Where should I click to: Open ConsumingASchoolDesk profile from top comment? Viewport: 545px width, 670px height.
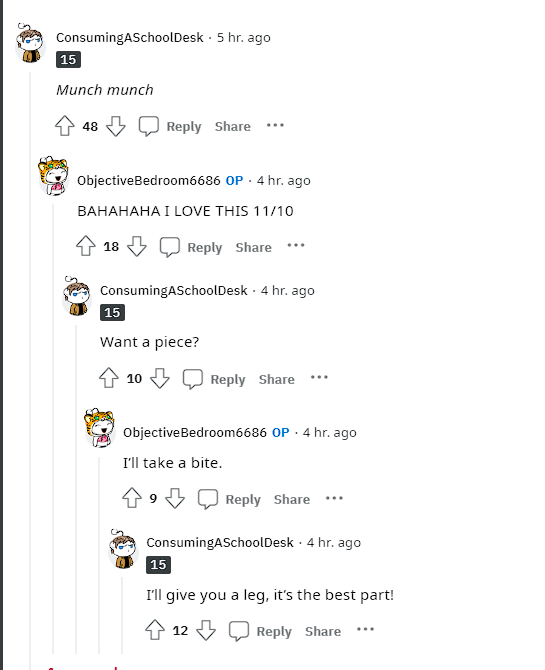point(130,38)
